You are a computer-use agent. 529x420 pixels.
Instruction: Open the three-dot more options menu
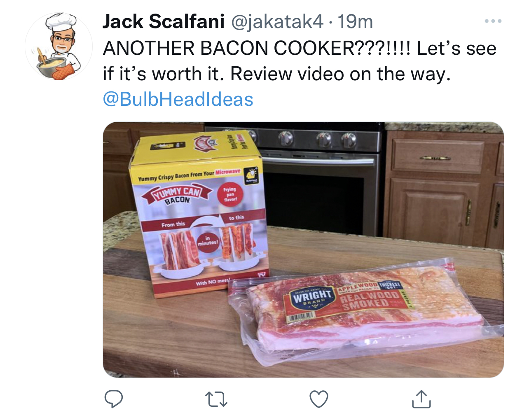(x=493, y=21)
